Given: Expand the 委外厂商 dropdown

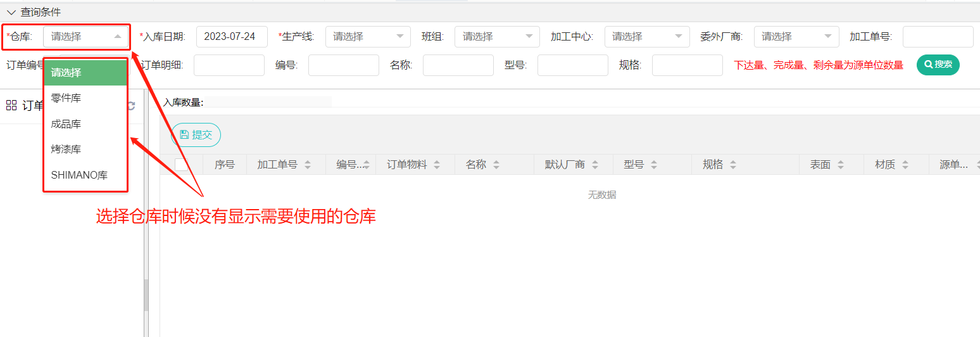Looking at the screenshot, I should pyautogui.click(x=796, y=37).
